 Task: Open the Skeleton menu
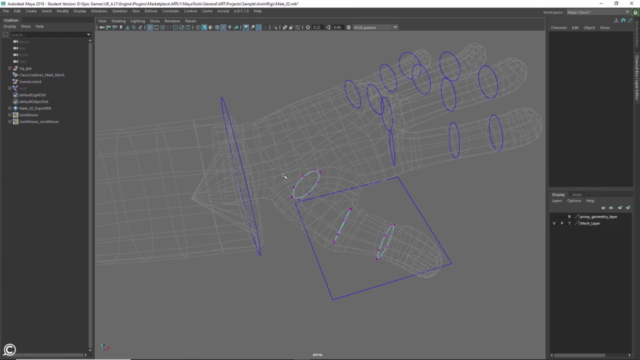[120, 11]
